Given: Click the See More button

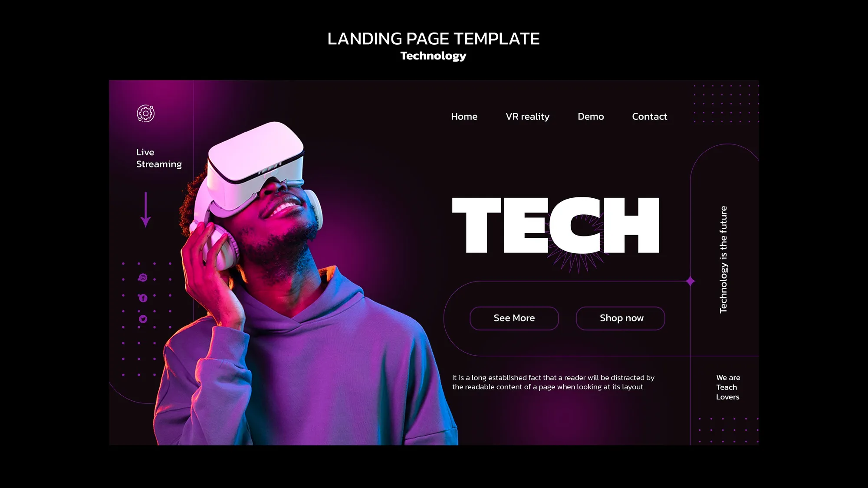Looking at the screenshot, I should (x=514, y=318).
